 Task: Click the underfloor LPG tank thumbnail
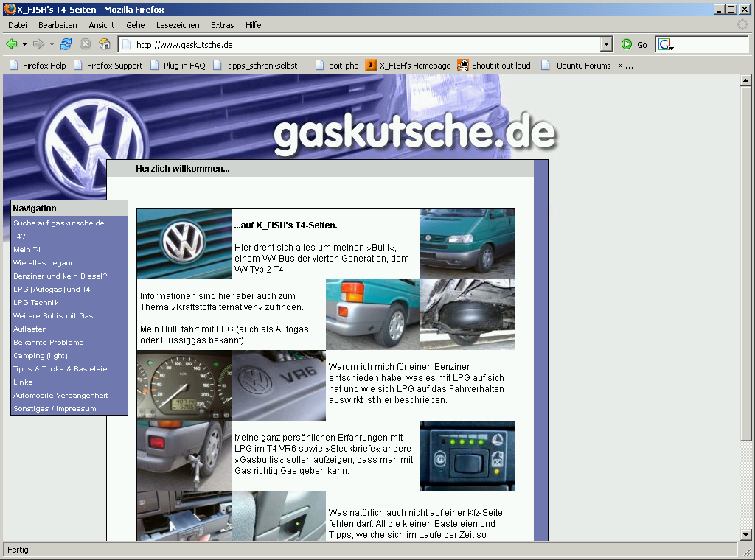point(467,315)
